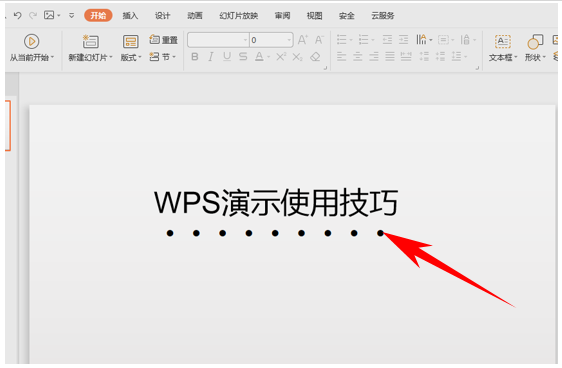Switch to the 设计 tab
This screenshot has height=368, width=562.
(162, 15)
